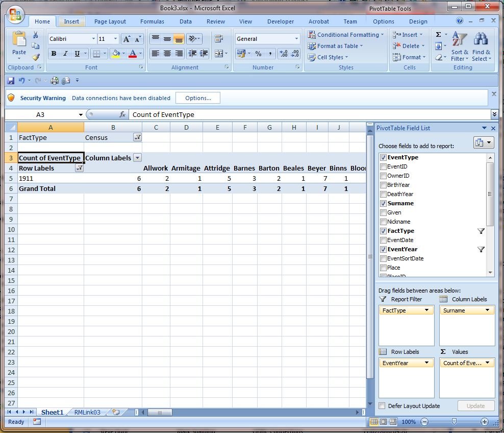The height and width of the screenshot is (433, 504).
Task: Check the EventID field checkbox
Action: pos(383,166)
